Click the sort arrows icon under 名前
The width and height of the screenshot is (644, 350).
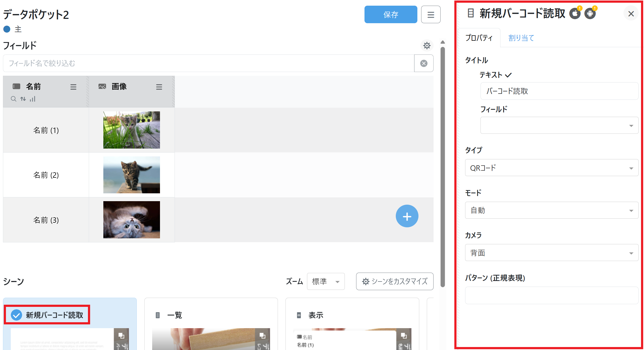(x=23, y=99)
